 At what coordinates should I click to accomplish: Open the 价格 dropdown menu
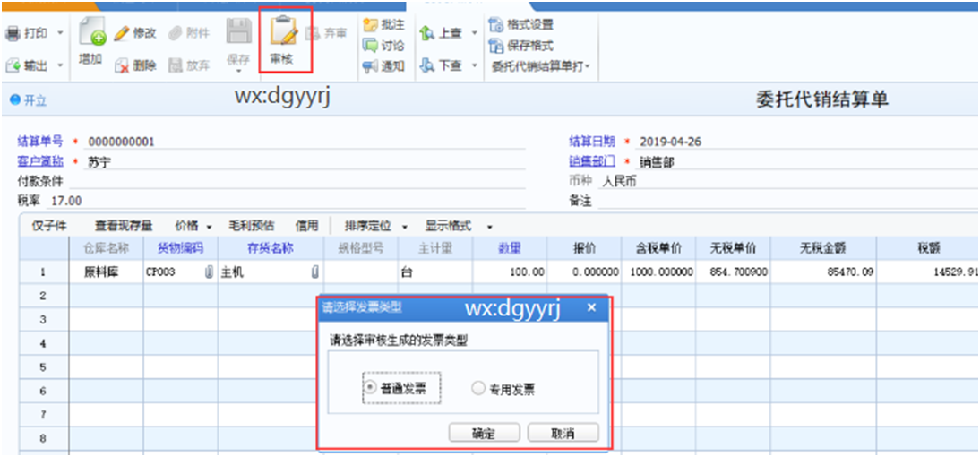pyautogui.click(x=193, y=226)
